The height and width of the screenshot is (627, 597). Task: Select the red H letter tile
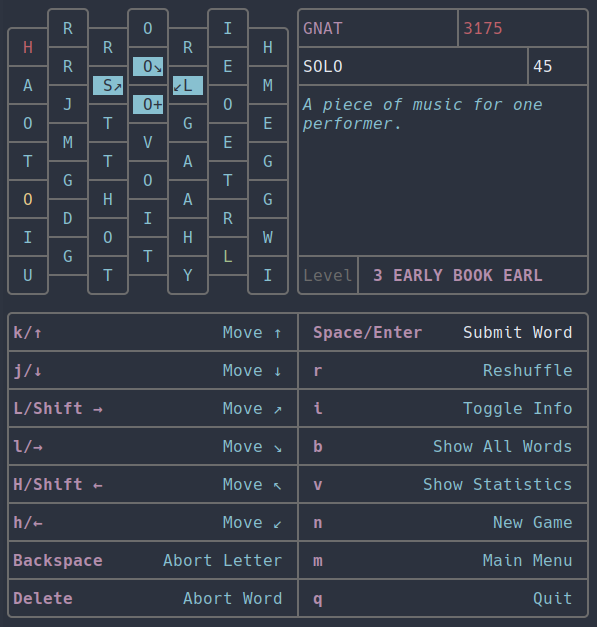[x=28, y=48]
